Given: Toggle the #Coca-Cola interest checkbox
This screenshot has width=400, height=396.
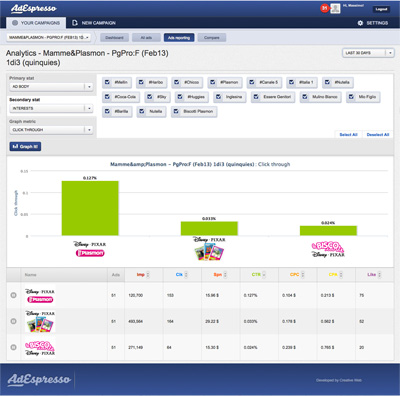Looking at the screenshot, I should (107, 97).
